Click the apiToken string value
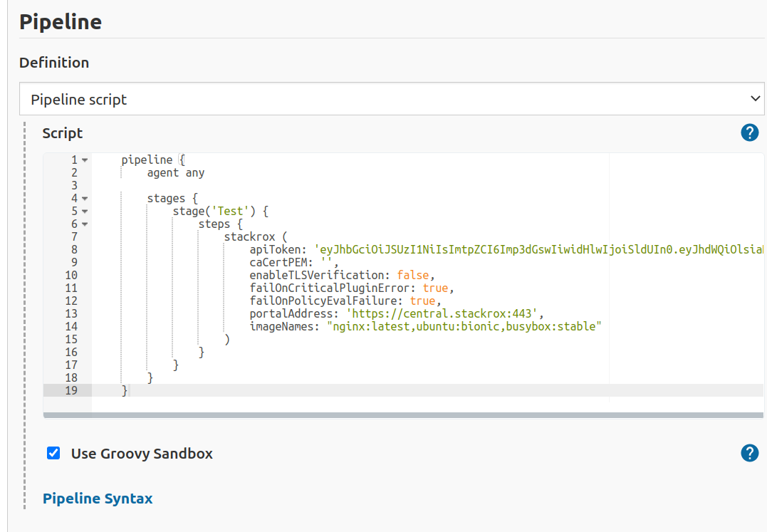This screenshot has width=767, height=532. coord(499,249)
